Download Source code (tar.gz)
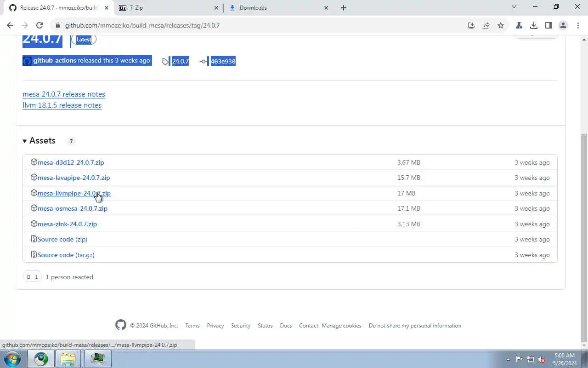Image resolution: width=588 pixels, height=368 pixels. [66, 255]
